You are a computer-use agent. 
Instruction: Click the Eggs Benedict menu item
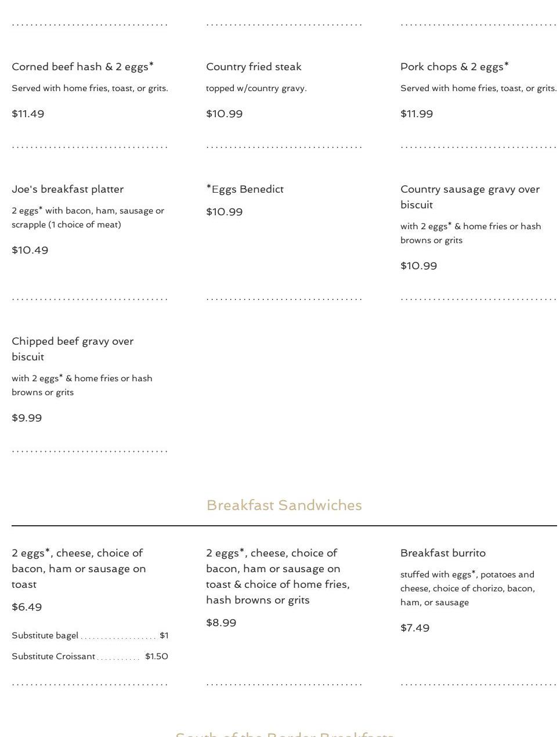tap(245, 189)
